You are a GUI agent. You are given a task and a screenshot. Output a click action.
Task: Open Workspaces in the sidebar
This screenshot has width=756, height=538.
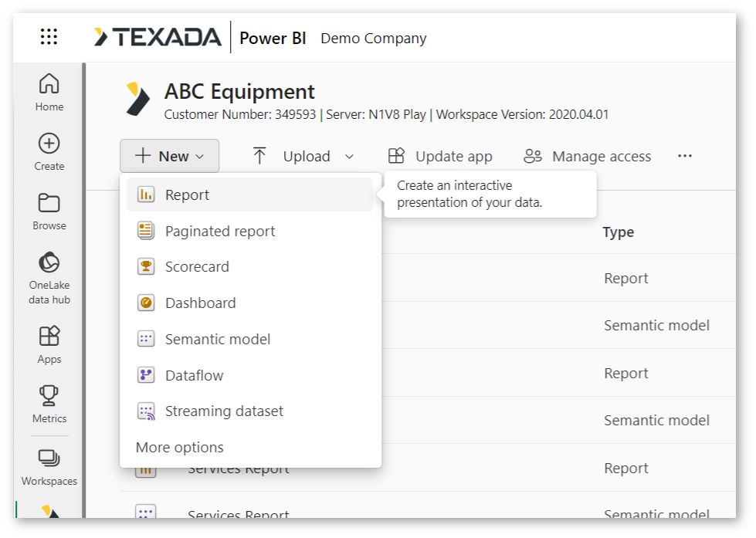pos(49,467)
